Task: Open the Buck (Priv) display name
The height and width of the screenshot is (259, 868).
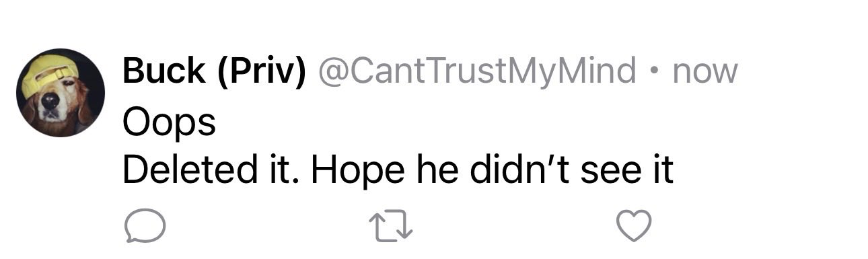Action: (214, 71)
